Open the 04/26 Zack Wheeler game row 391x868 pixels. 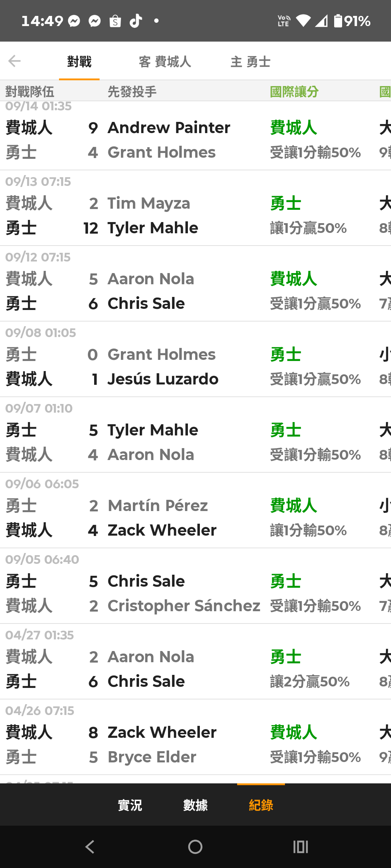pyautogui.click(x=195, y=737)
